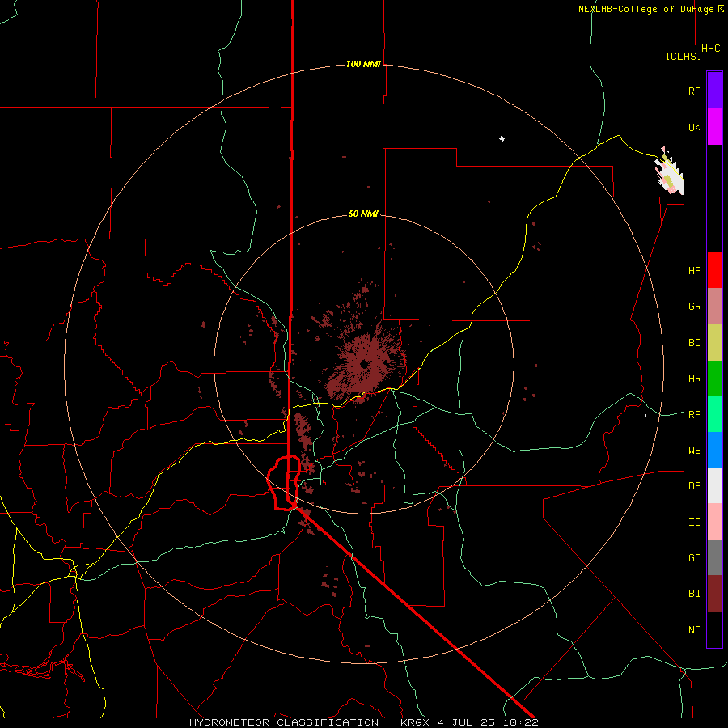Image resolution: width=728 pixels, height=728 pixels.
Task: Click the RF legend label
Action: coord(695,91)
